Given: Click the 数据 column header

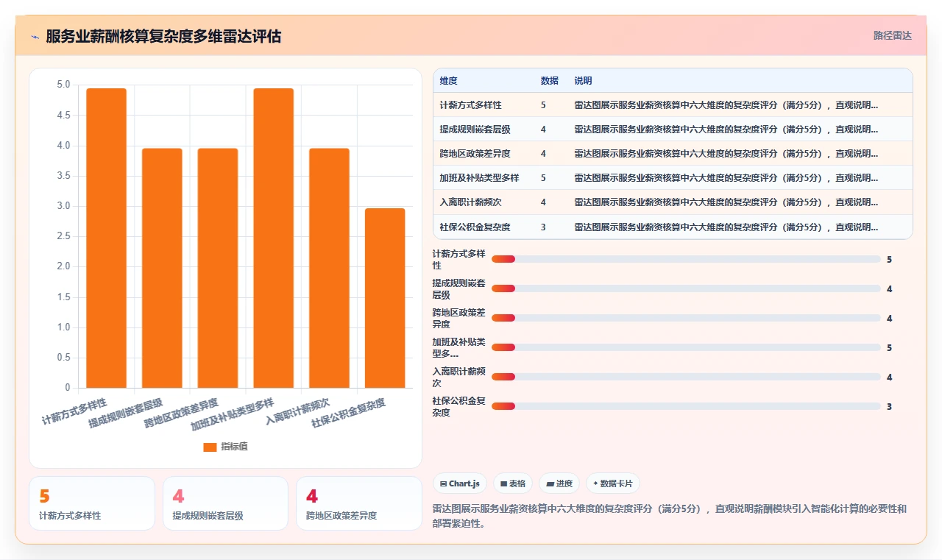Looking at the screenshot, I should 550,81.
